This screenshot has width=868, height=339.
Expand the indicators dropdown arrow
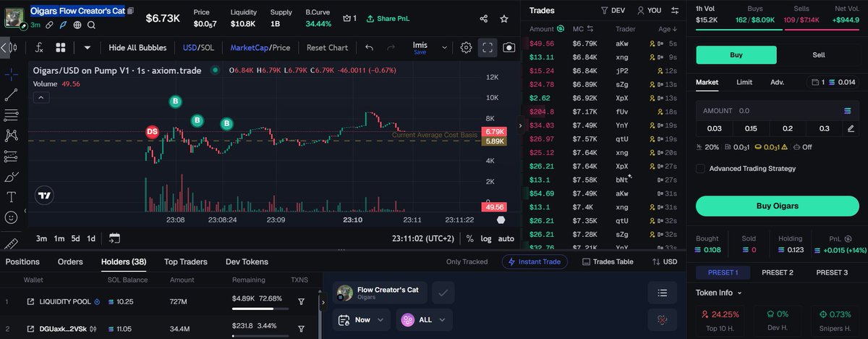(88, 48)
